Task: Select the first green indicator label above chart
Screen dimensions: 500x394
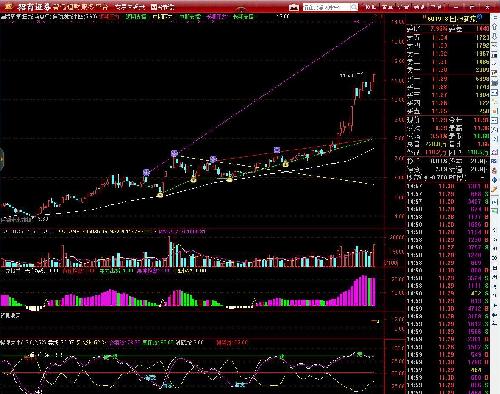Action: (136, 16)
